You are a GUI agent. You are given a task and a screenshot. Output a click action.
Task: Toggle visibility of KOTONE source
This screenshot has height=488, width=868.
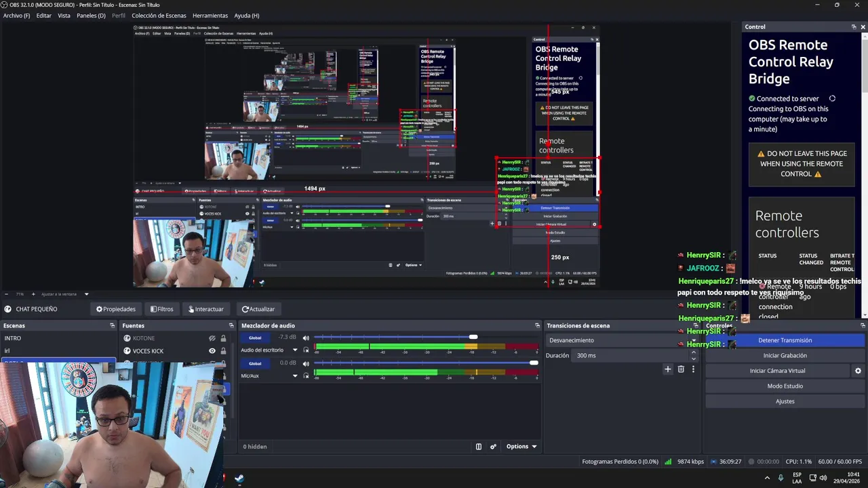(212, 338)
